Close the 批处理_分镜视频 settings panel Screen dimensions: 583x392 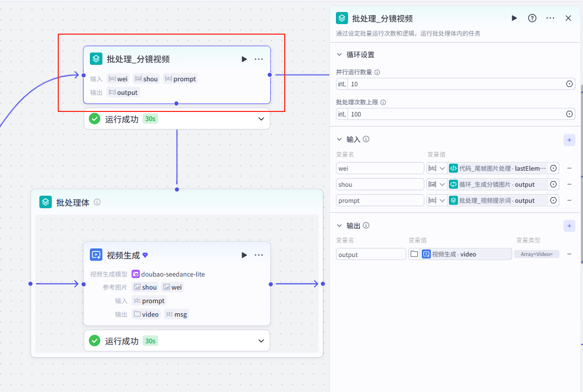tap(568, 18)
